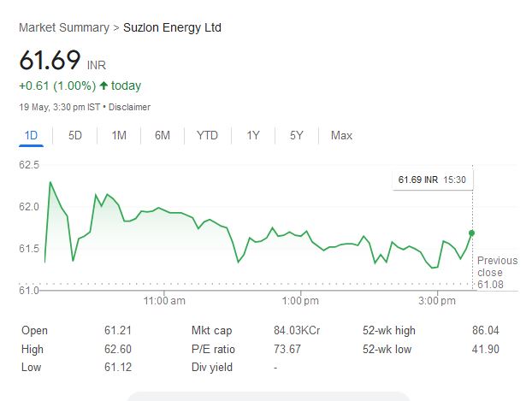Switch to the 5D chart tab
Image resolution: width=532 pixels, height=401 pixels.
coord(75,136)
